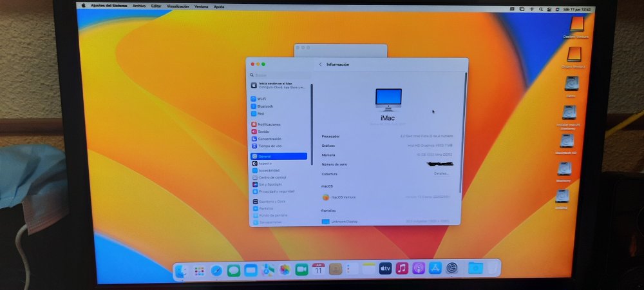
Task: Select the Macintosh HD desktop drive
Action: 566,144
